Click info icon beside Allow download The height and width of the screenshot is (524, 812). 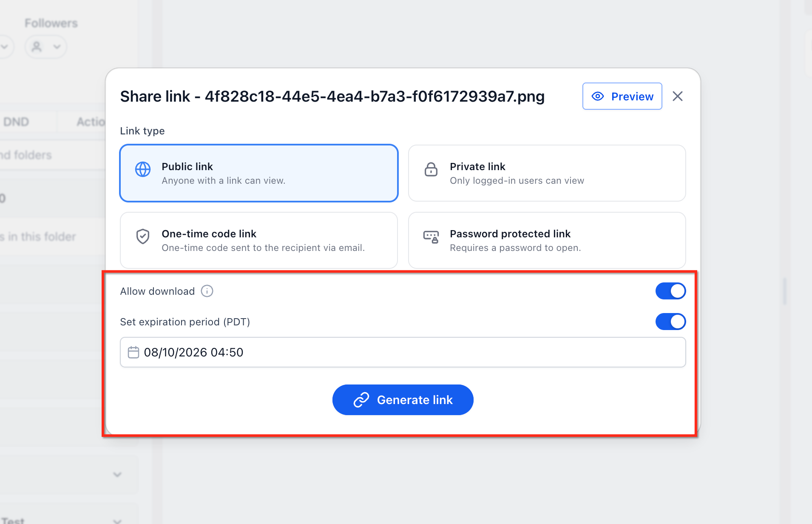207,291
